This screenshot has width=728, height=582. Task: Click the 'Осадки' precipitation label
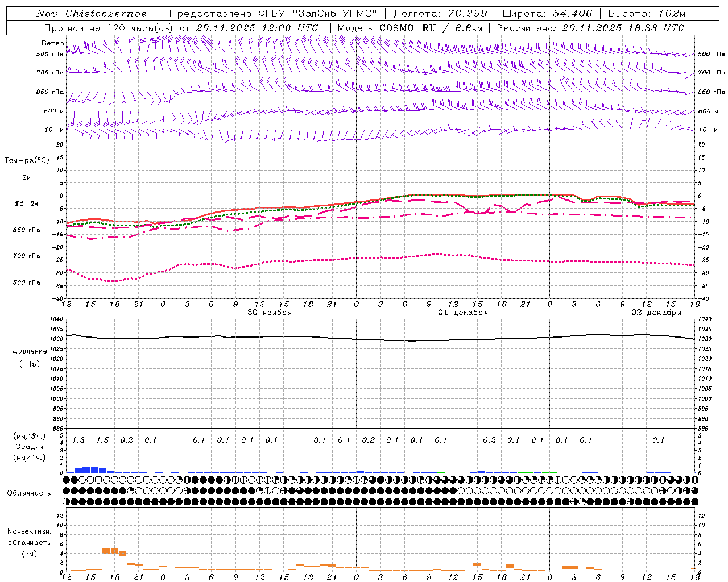[x=30, y=447]
